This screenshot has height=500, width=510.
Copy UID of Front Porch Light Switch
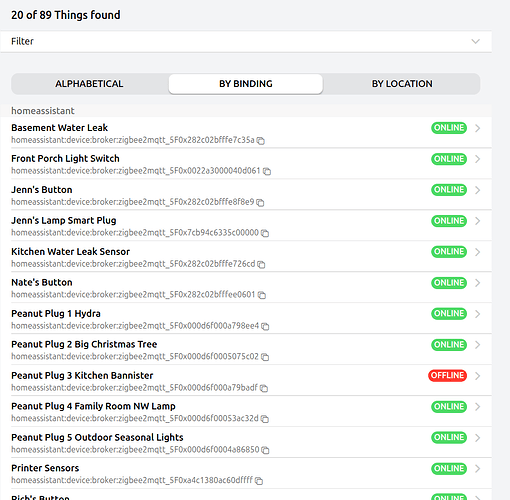267,171
